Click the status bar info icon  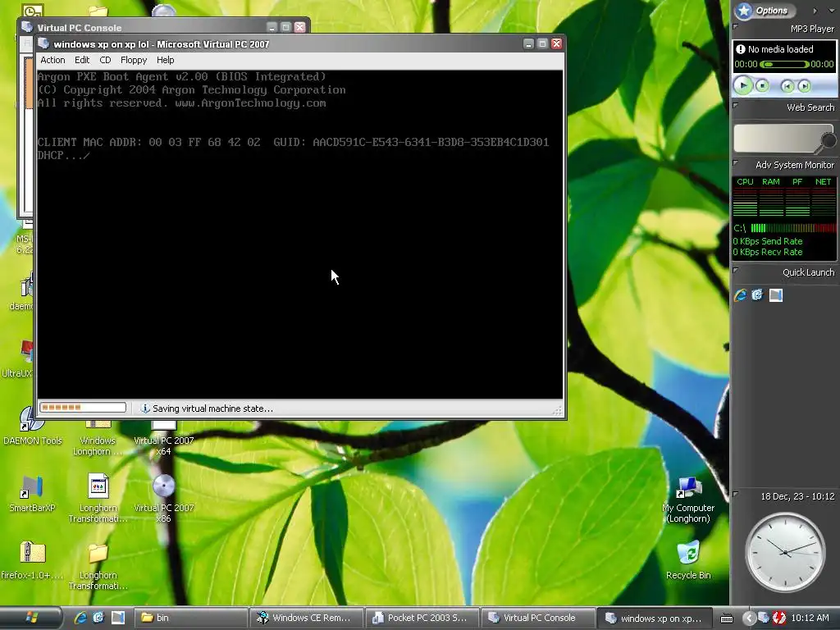pos(144,409)
